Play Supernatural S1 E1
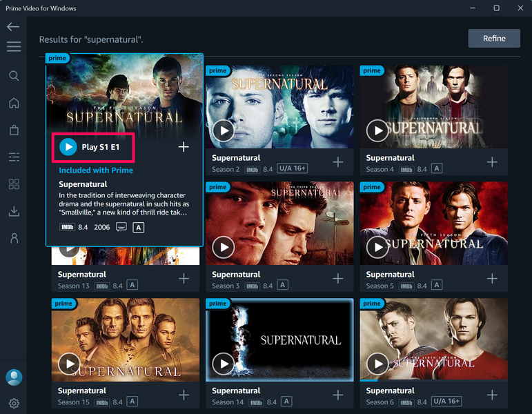The image size is (532, 414). click(x=90, y=147)
